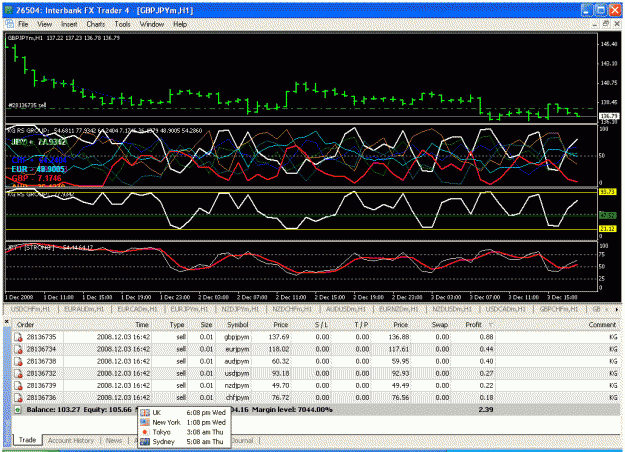Click the Interbank FX Trader title bar icon

click(8, 10)
